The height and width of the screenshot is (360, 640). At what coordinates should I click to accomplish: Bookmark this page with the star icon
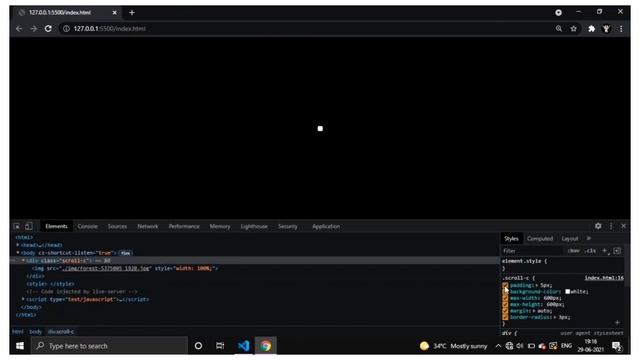point(573,29)
